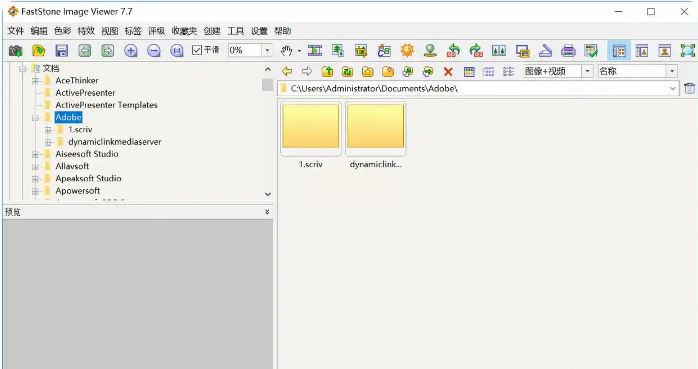Screen dimensions: 698x369
Task: Open the crop board icon
Action: point(361,51)
